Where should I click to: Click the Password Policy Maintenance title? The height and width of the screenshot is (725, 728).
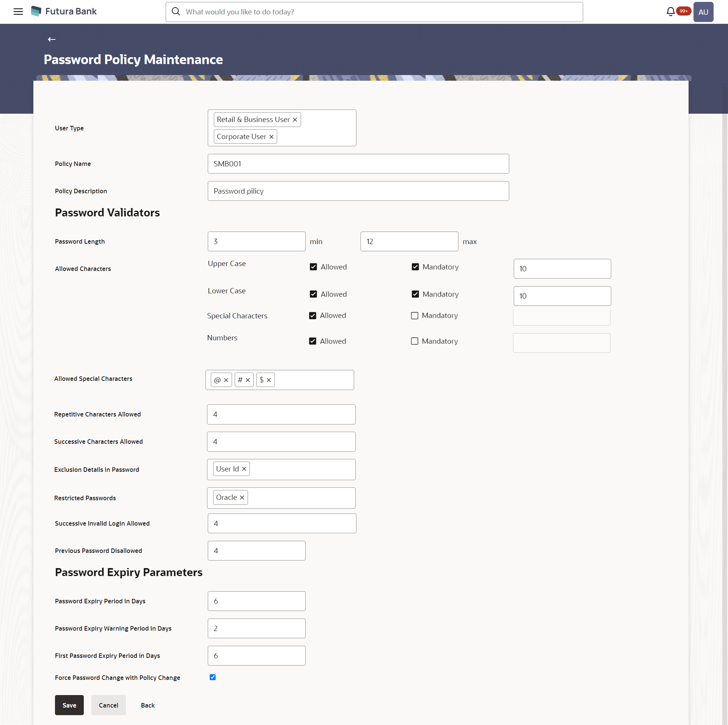point(133,59)
